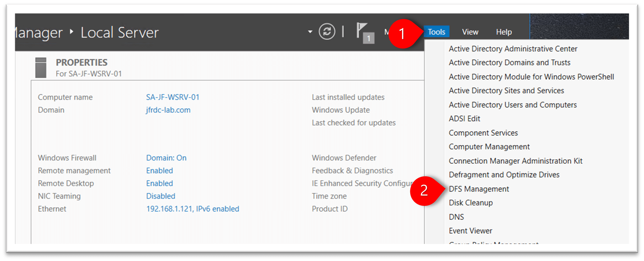Open Computer Management
Viewport: 644px width, 261px height.
(x=489, y=147)
